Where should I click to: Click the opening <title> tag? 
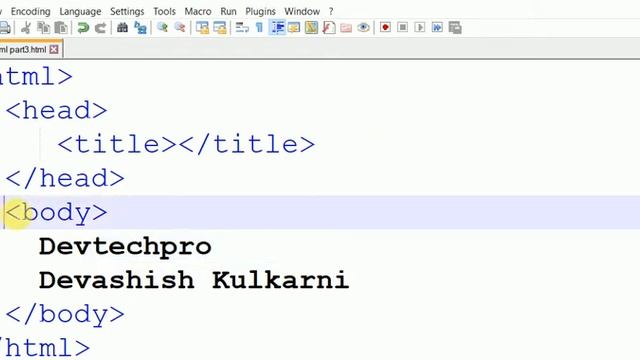click(x=117, y=144)
